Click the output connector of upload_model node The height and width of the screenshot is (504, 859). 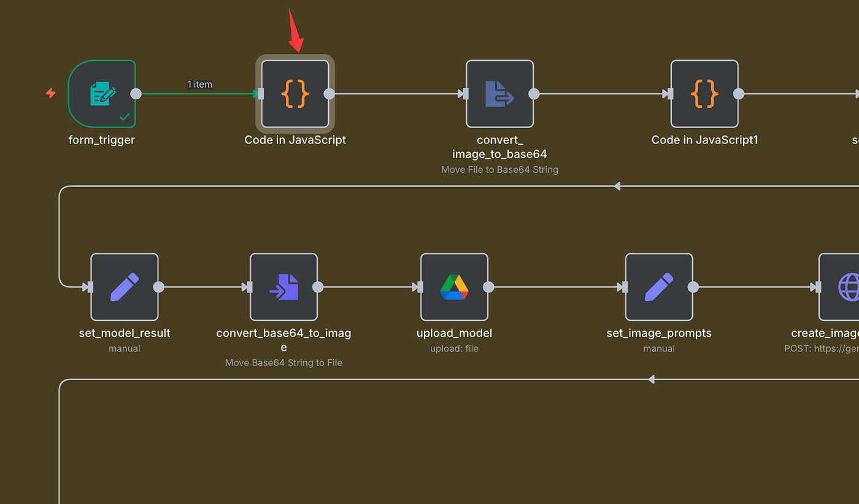click(488, 287)
